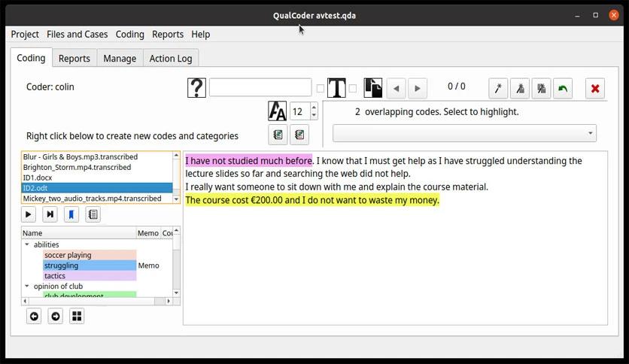Image resolution: width=629 pixels, height=364 pixels.
Task: Click the AA font size icon
Action: [277, 111]
